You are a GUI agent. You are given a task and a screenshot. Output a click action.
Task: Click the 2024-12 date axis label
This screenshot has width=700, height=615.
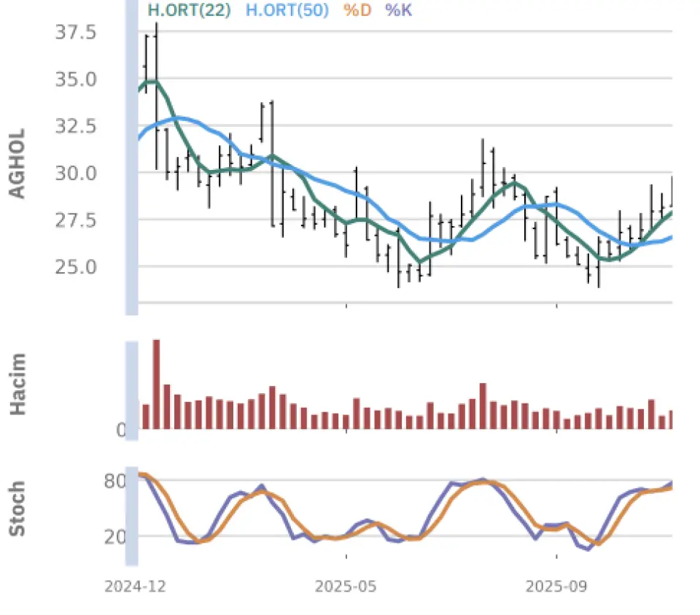(x=126, y=587)
